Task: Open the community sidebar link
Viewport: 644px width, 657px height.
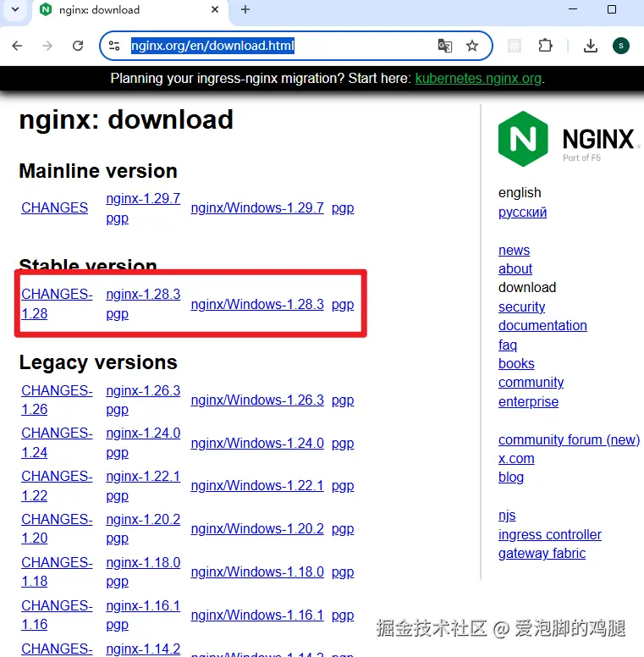Action: (x=531, y=382)
